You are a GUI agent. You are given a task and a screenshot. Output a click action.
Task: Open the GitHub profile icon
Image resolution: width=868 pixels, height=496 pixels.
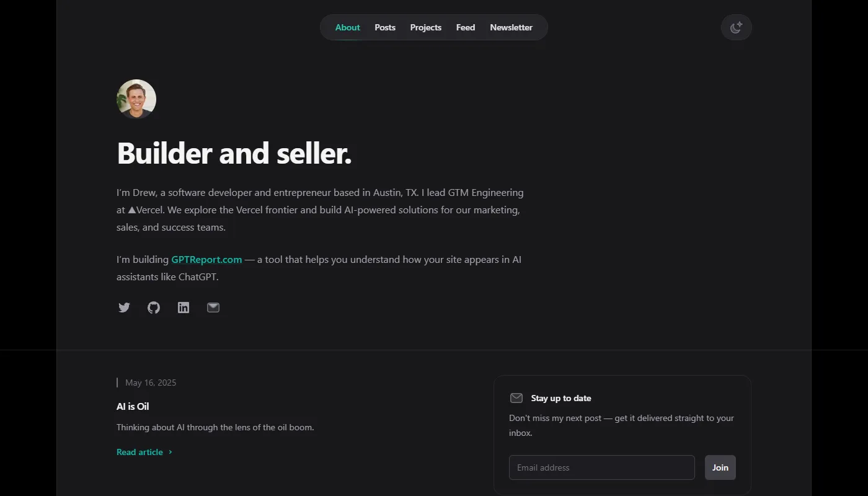point(154,308)
